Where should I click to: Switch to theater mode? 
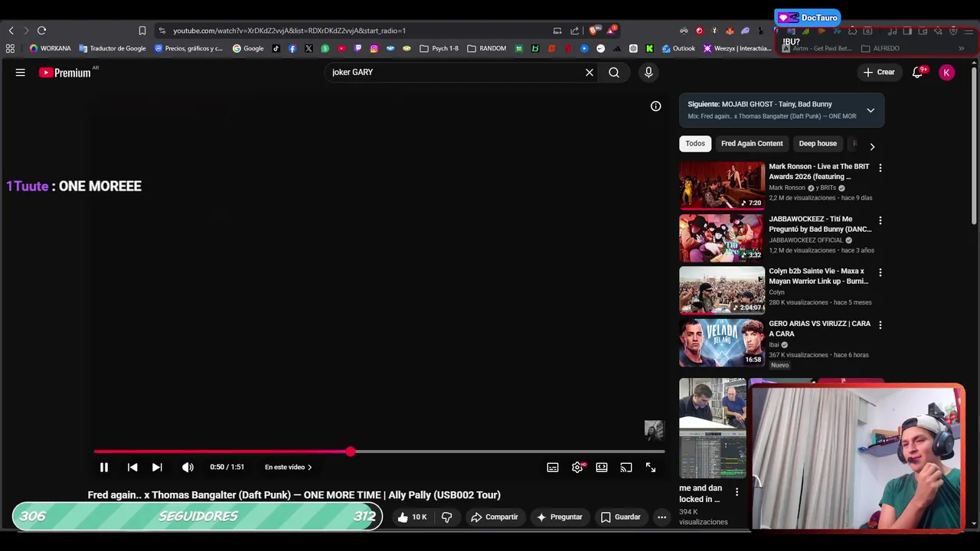click(x=602, y=467)
